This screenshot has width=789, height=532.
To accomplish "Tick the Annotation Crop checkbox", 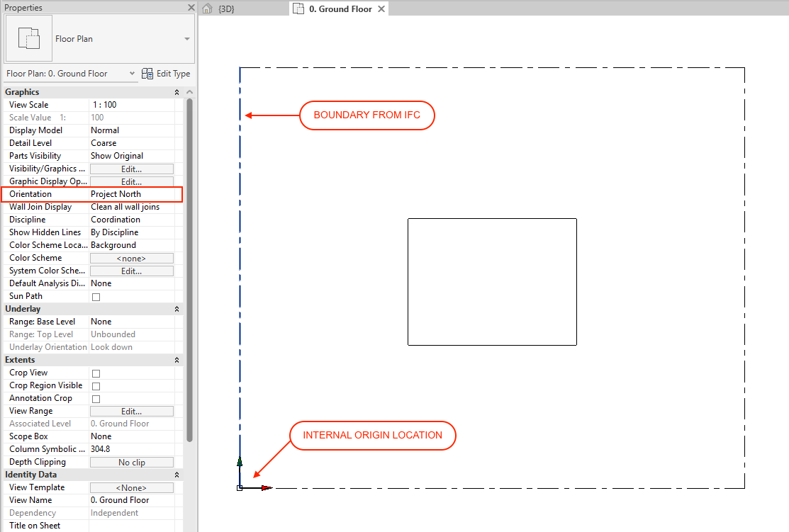I will [96, 399].
